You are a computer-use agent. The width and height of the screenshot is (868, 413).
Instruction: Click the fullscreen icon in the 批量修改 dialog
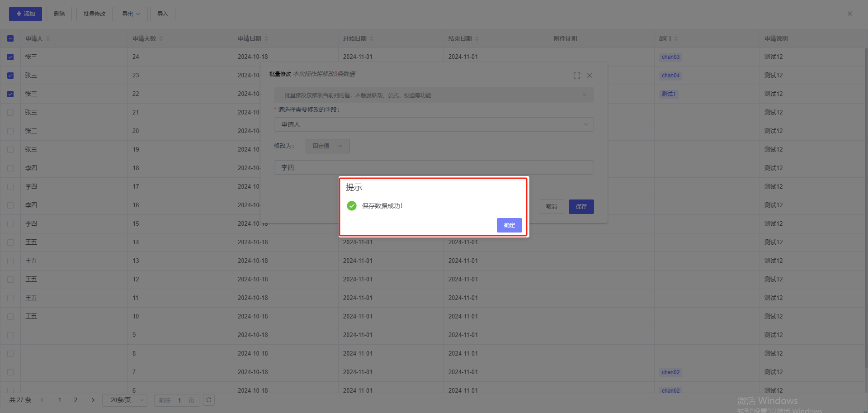tap(576, 76)
